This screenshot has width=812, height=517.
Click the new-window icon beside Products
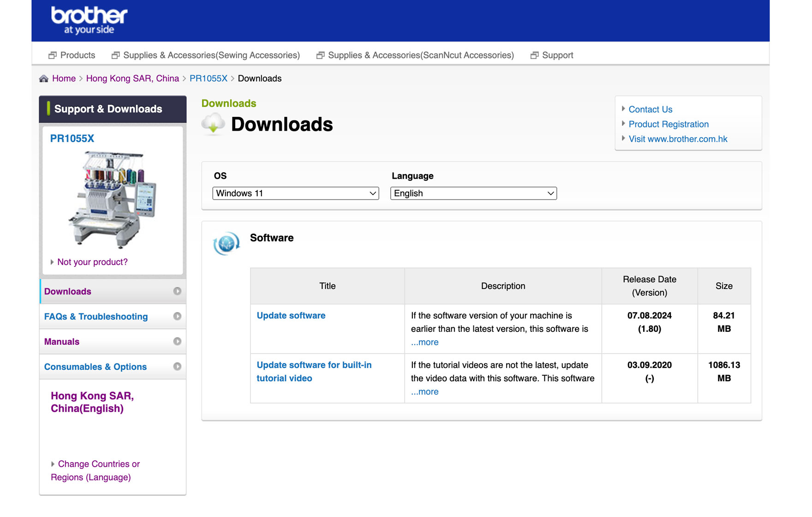point(53,55)
